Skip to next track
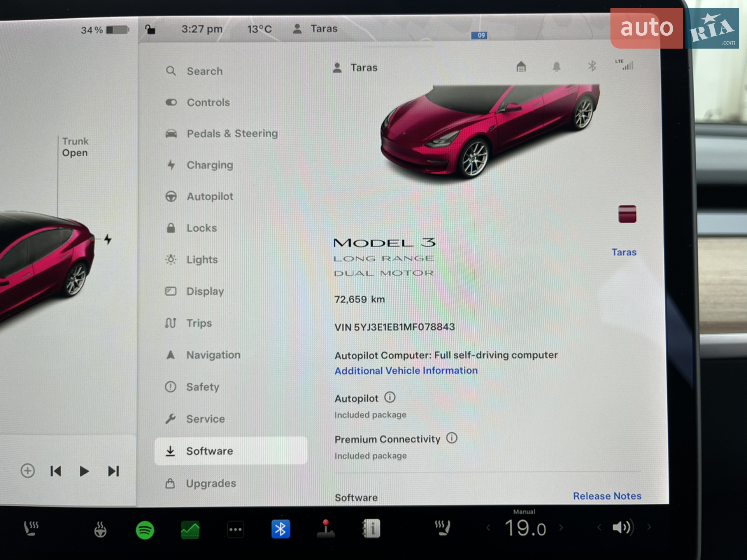This screenshot has height=560, width=747. point(114,471)
